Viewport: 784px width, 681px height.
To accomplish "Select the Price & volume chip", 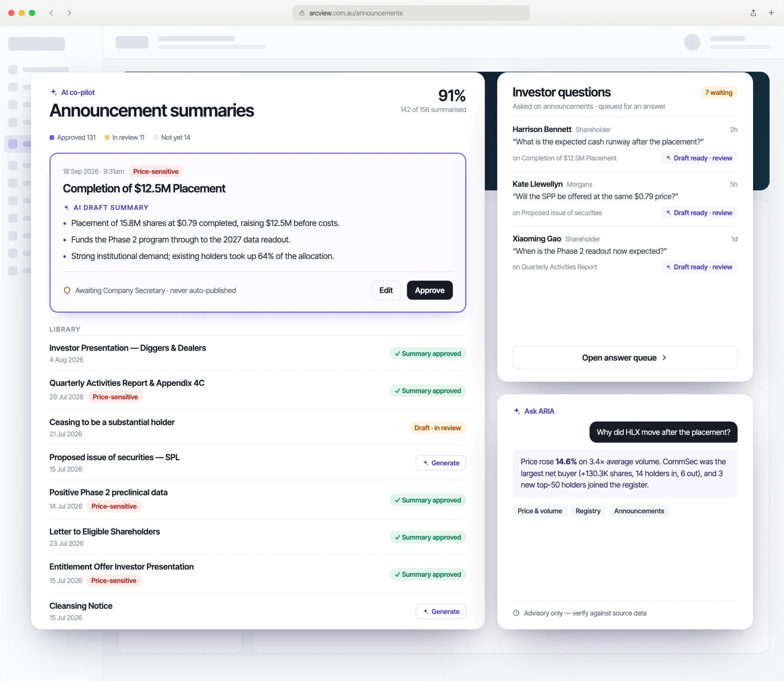I will (x=540, y=511).
